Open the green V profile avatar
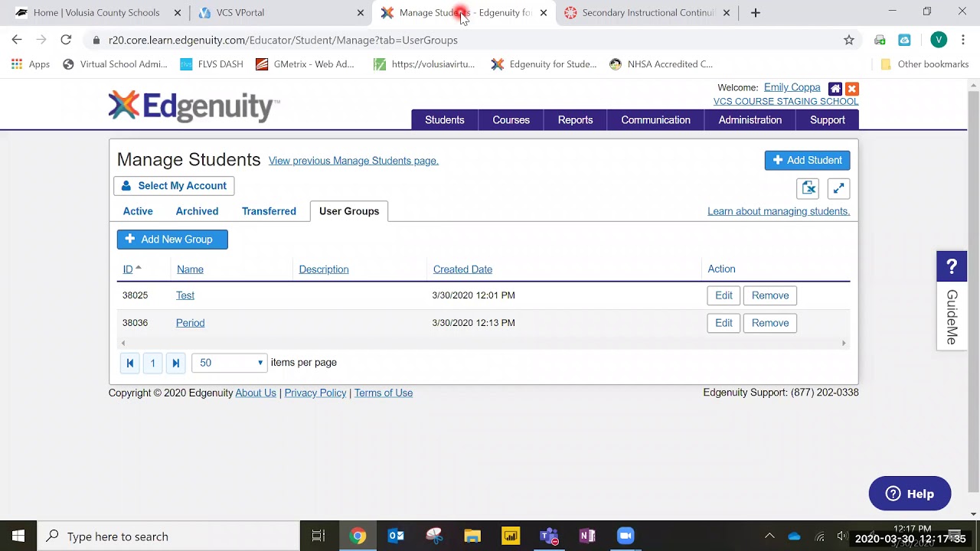980x551 pixels. click(x=939, y=40)
